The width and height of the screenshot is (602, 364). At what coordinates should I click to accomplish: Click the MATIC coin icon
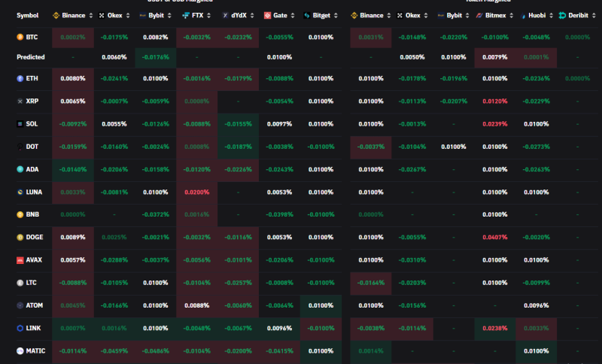[x=20, y=351]
